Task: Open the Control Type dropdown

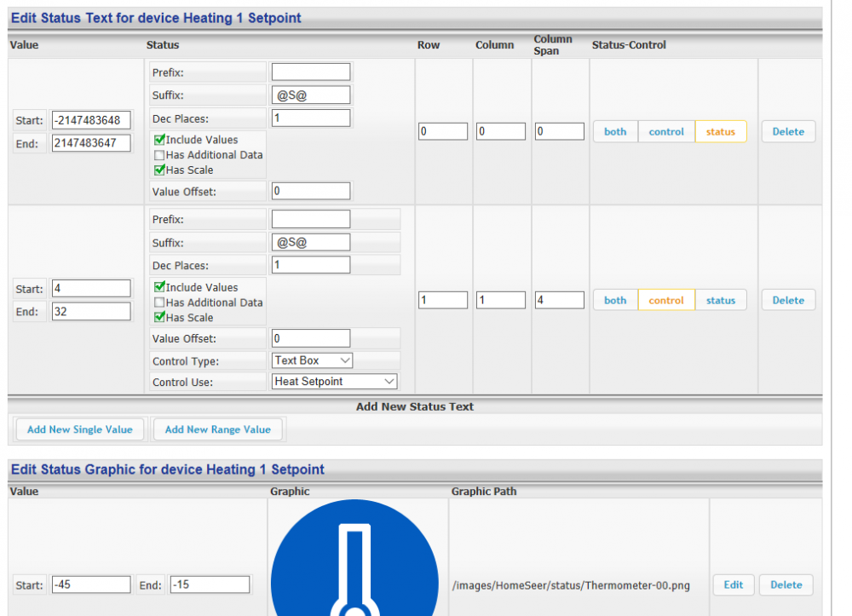Action: coord(312,361)
